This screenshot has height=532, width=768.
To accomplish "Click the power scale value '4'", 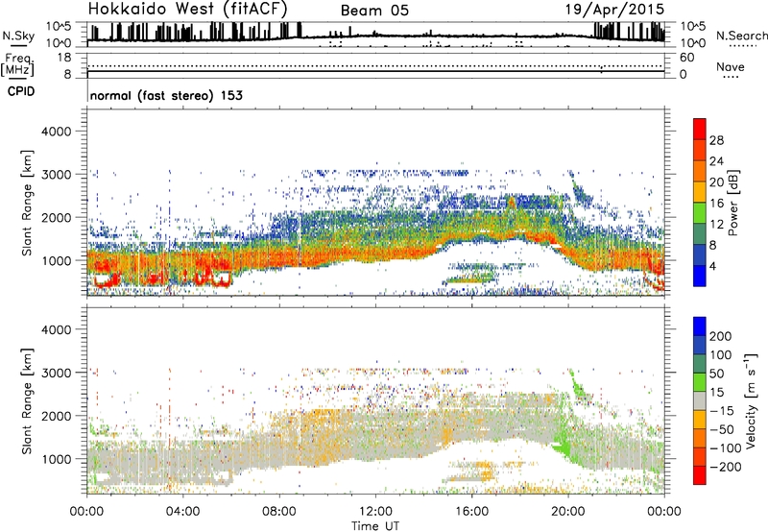I will point(712,267).
